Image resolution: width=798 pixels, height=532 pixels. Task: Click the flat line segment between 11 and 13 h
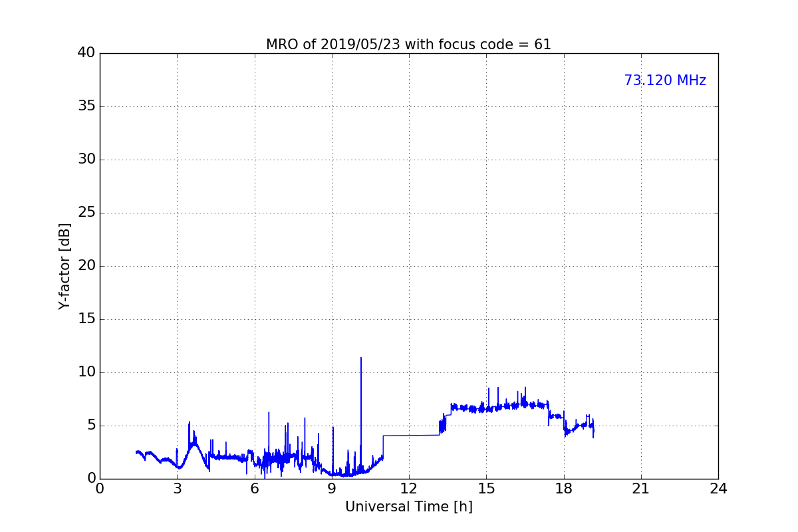click(411, 435)
